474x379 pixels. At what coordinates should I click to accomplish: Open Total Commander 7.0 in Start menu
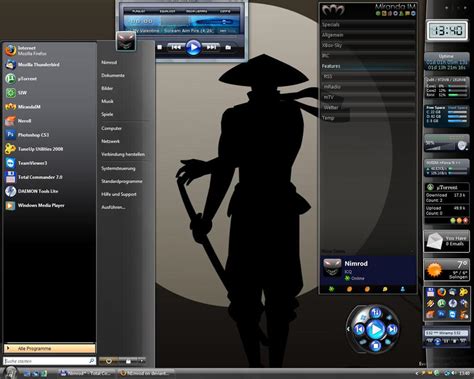click(49, 177)
